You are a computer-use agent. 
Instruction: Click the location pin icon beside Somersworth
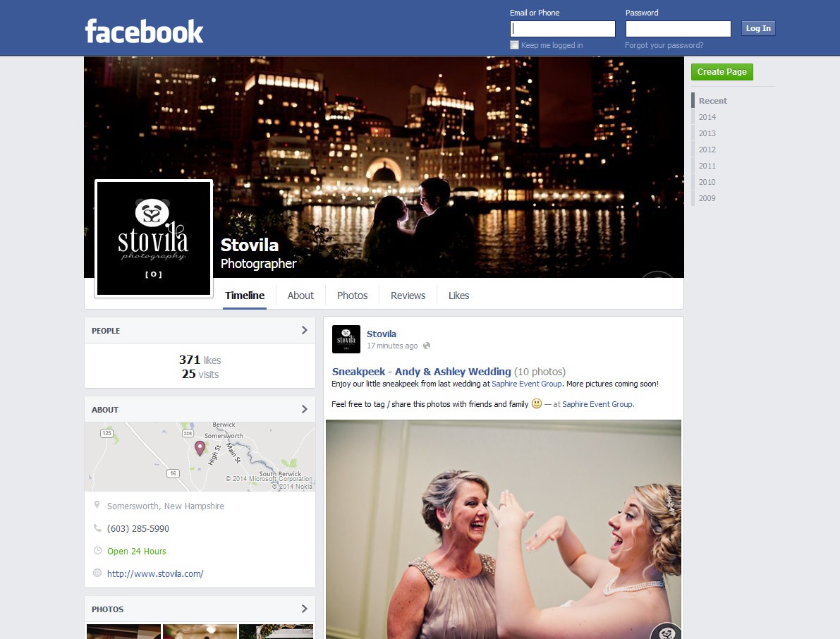click(97, 504)
